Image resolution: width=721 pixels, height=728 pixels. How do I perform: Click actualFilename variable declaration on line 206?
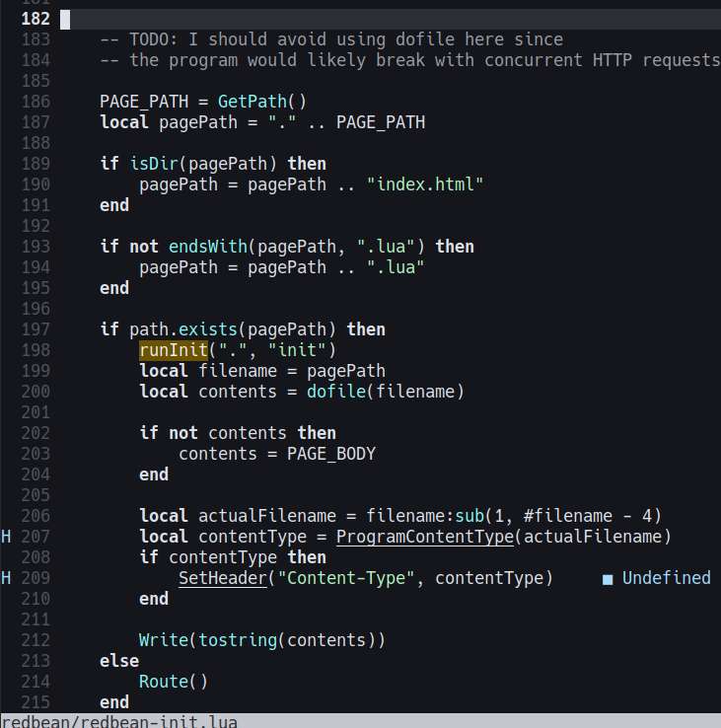click(x=267, y=516)
